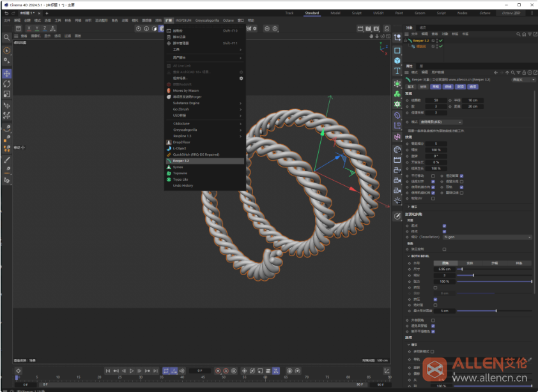
Task: Toggle the checkbox left of the 双轨 checkbox
Action: (433, 187)
